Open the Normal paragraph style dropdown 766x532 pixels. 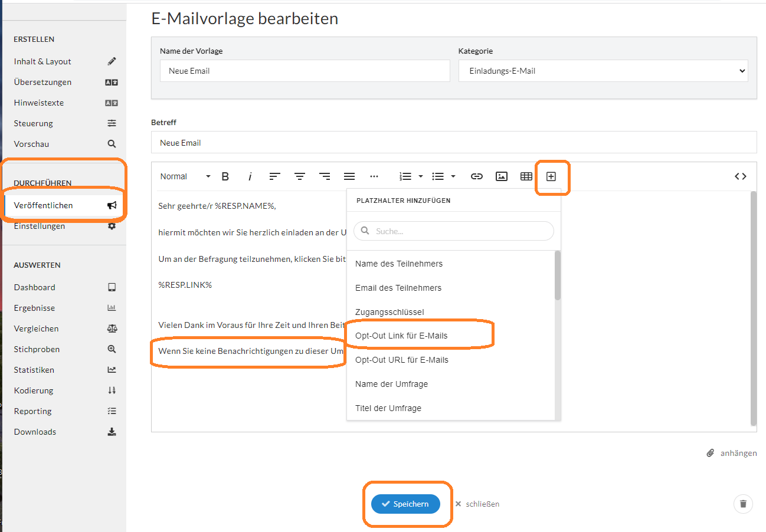coord(182,176)
